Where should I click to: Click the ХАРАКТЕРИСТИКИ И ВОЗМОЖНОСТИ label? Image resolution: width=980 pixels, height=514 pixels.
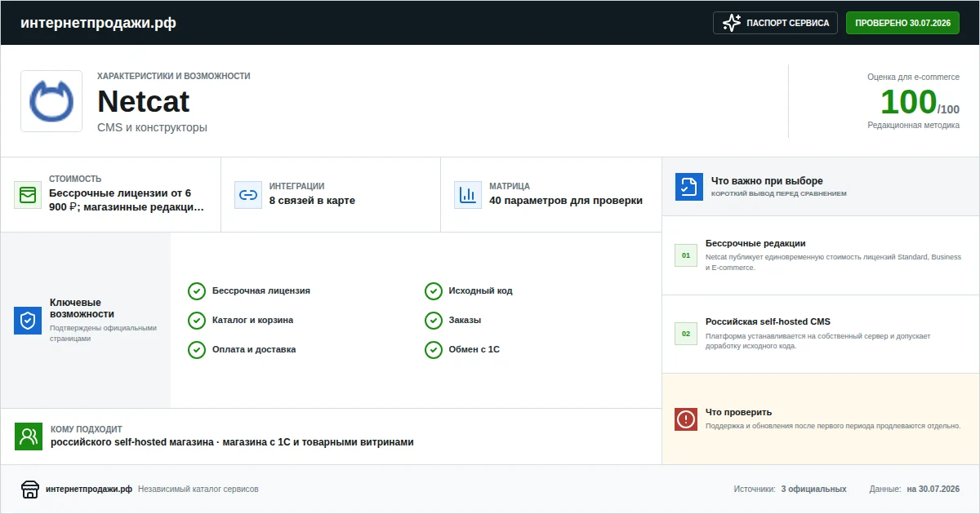(174, 76)
